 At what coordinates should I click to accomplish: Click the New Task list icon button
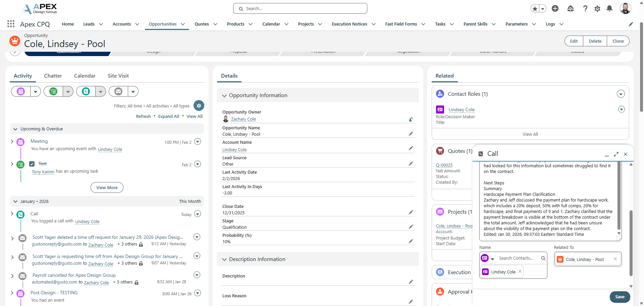53,91
